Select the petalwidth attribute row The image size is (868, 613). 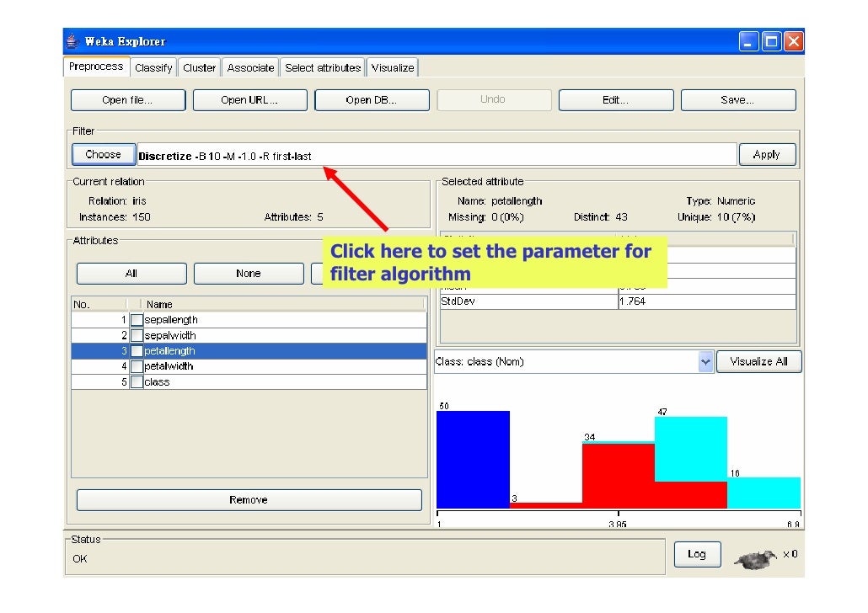click(x=249, y=366)
